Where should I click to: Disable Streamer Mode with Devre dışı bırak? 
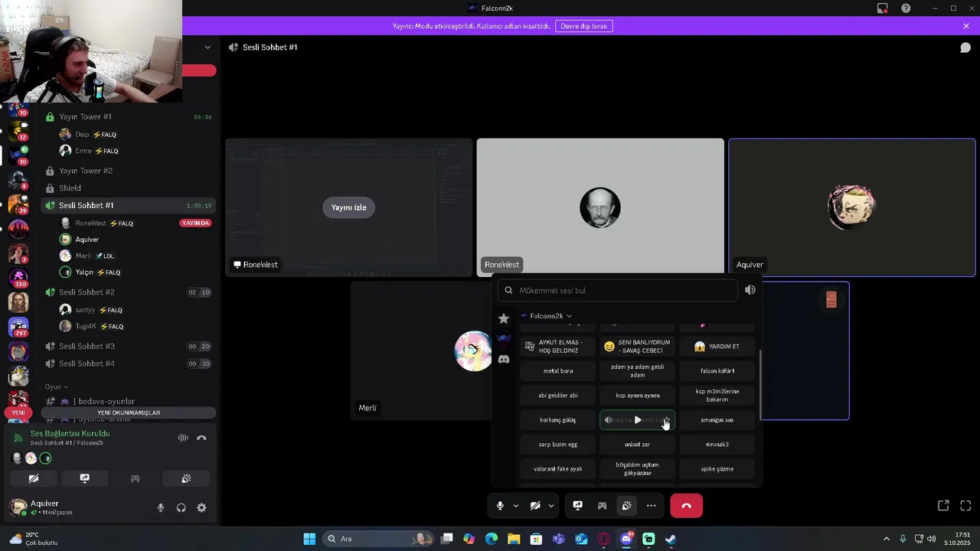583,26
